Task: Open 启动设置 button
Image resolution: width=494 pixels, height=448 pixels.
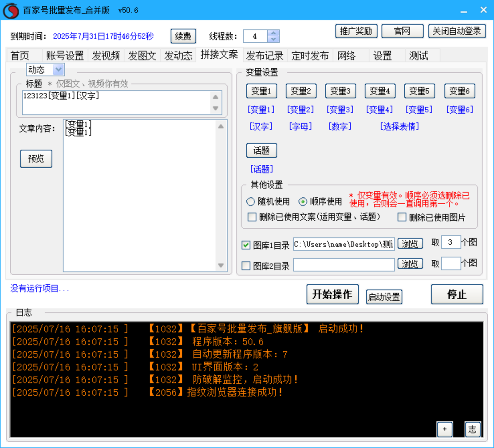Action: [384, 297]
